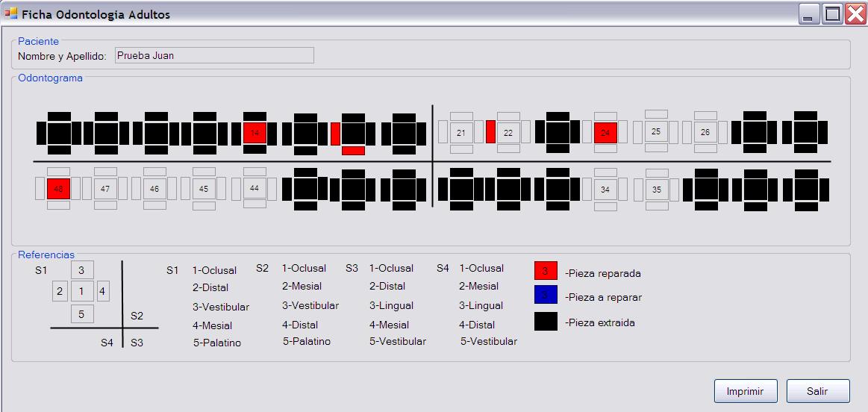
Task: Click the center of tooth 35
Action: point(657,190)
